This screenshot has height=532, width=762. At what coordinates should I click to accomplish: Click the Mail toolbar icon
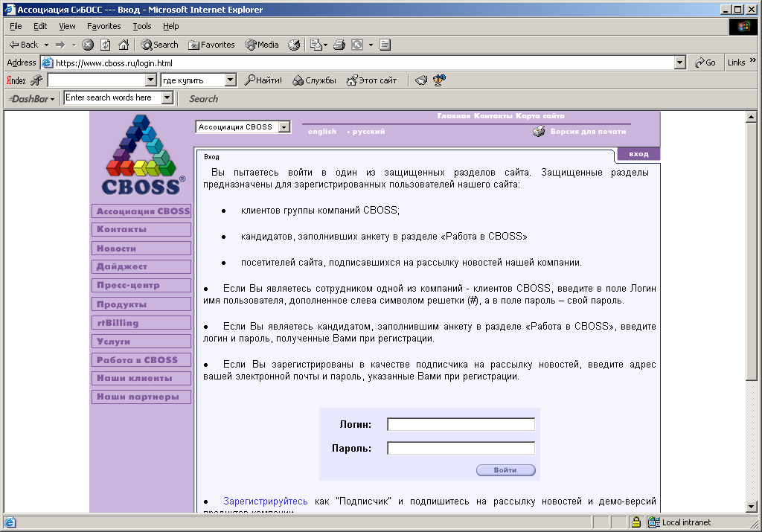316,45
